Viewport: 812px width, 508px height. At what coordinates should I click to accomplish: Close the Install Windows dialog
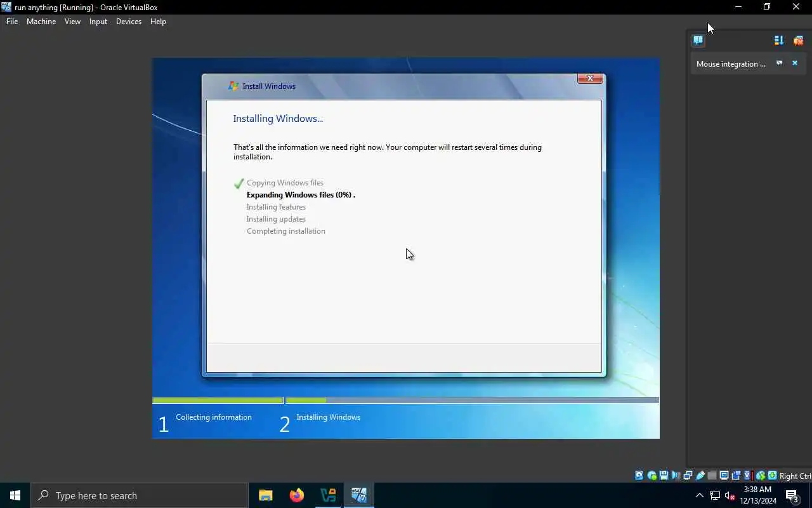[590, 78]
